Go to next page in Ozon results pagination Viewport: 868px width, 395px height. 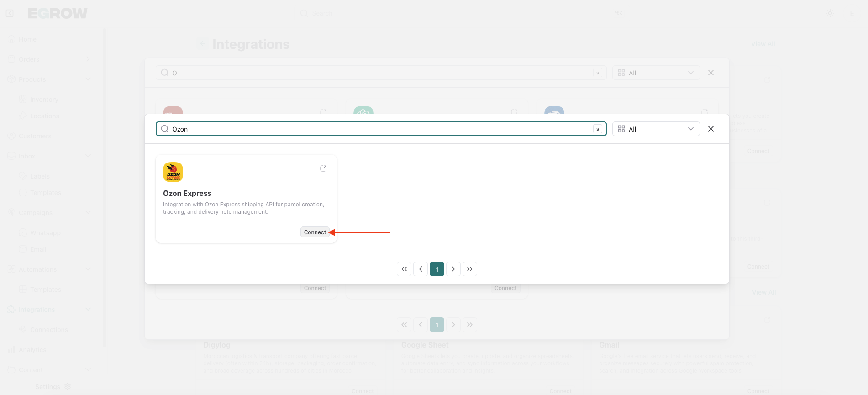point(453,269)
